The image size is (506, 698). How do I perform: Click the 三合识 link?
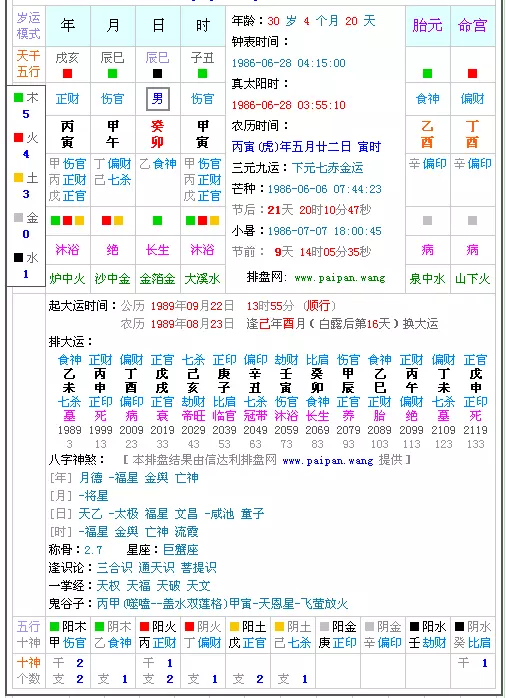click(x=114, y=568)
